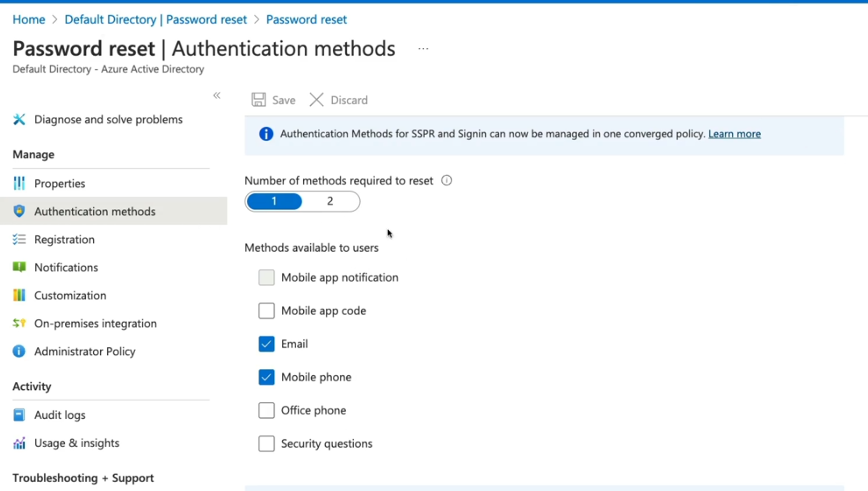Tick the Security questions checkbox
Screen dimensions: 868x491
pyautogui.click(x=266, y=444)
